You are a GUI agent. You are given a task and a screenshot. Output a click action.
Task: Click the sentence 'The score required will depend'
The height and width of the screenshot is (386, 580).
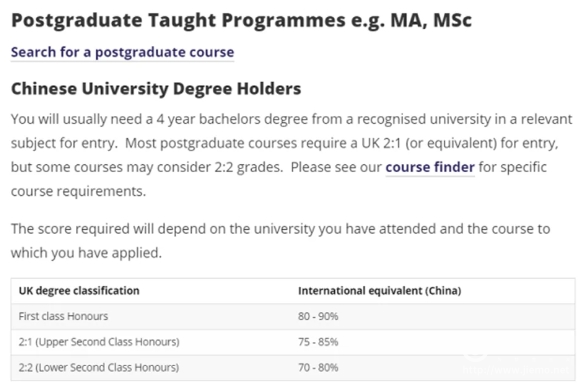pos(280,241)
